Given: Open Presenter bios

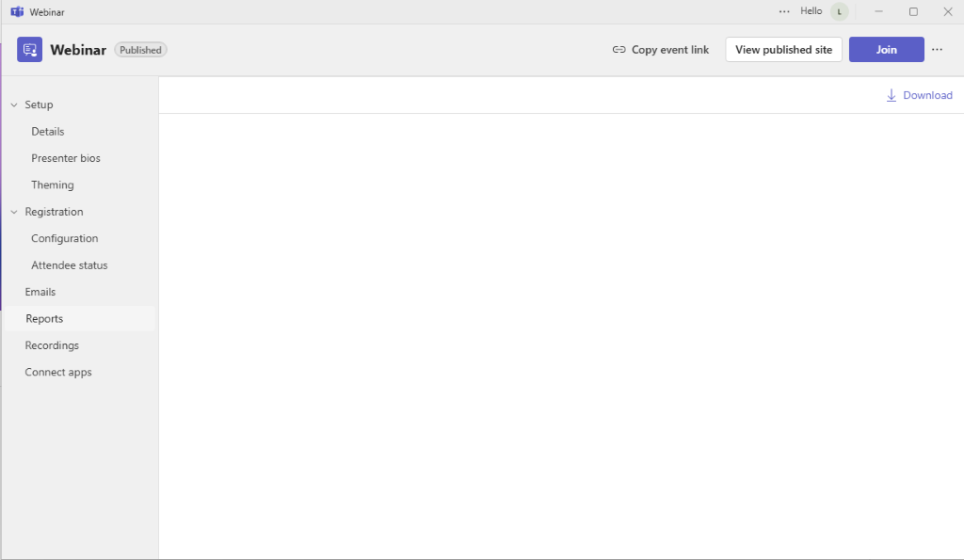Looking at the screenshot, I should [66, 158].
